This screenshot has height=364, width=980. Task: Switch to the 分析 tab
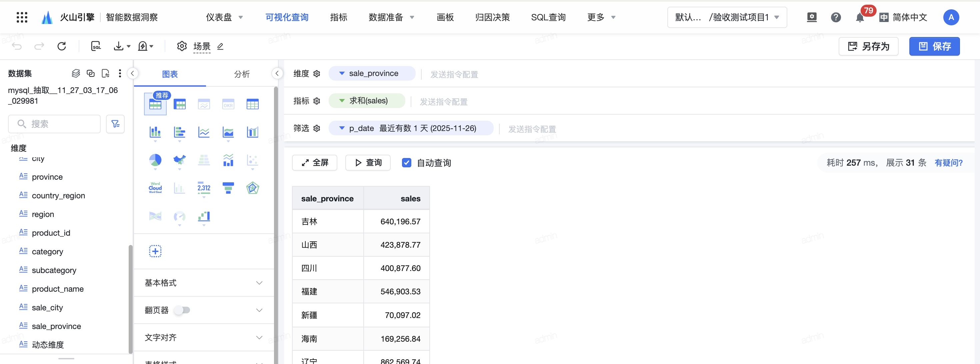242,74
